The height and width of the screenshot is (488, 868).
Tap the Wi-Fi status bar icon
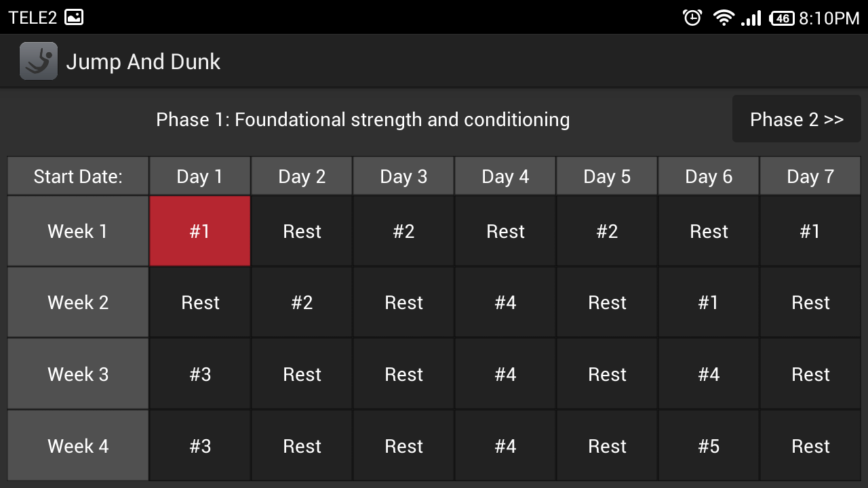[x=724, y=18]
